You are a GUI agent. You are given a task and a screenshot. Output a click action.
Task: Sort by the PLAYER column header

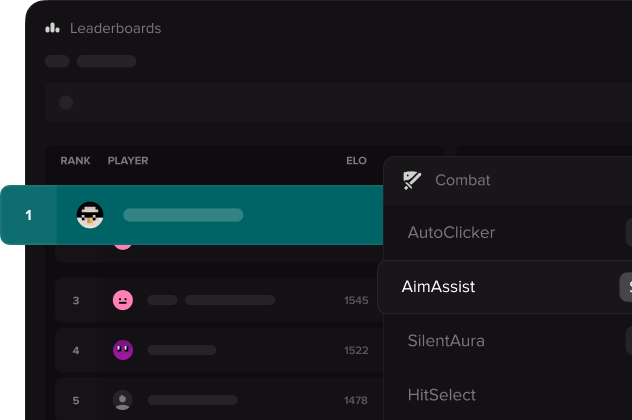(128, 161)
